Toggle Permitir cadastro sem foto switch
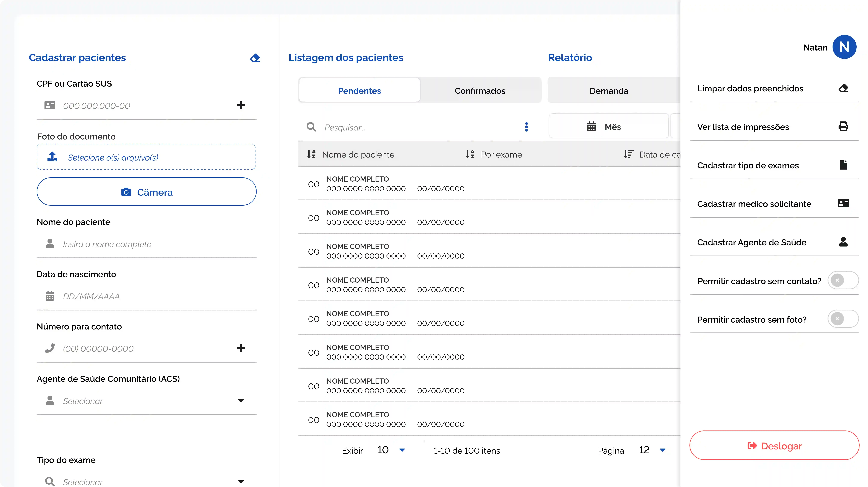Screen dimensions: 868x487 [x=843, y=319]
